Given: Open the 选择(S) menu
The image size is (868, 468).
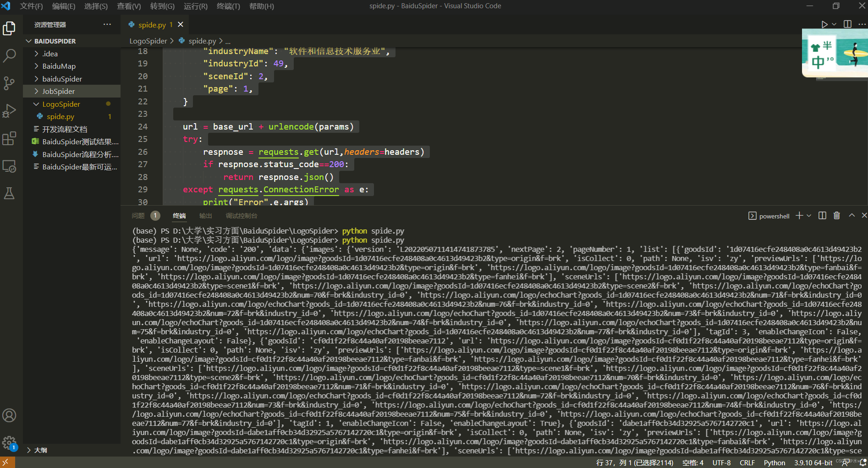Looking at the screenshot, I should (96, 6).
